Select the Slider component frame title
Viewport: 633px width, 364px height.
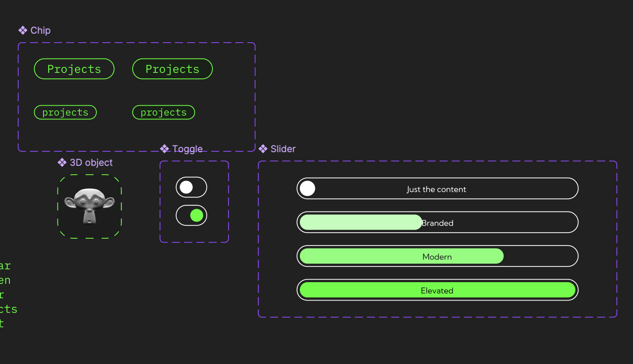pos(283,149)
